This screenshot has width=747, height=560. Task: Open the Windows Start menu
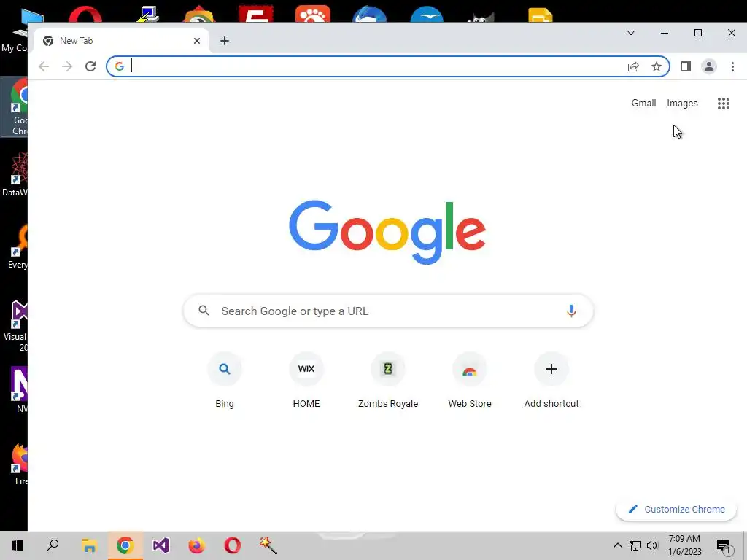[18, 545]
